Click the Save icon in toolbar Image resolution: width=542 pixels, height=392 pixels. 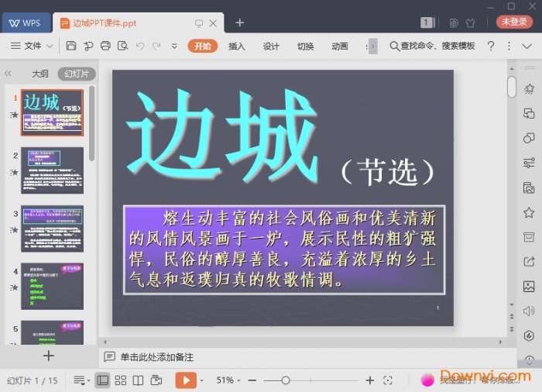click(x=71, y=46)
